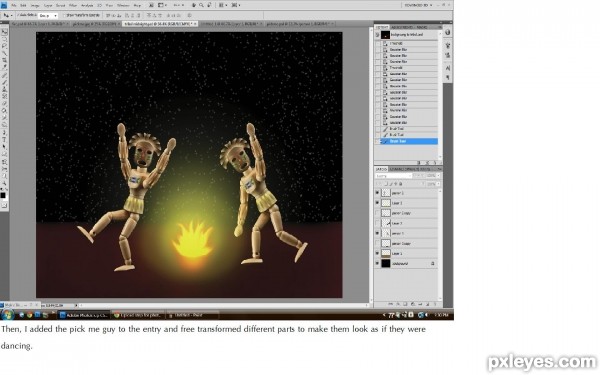Click Delete layer trash icon in Layers panel
The width and height of the screenshot is (600, 375).
436,304
